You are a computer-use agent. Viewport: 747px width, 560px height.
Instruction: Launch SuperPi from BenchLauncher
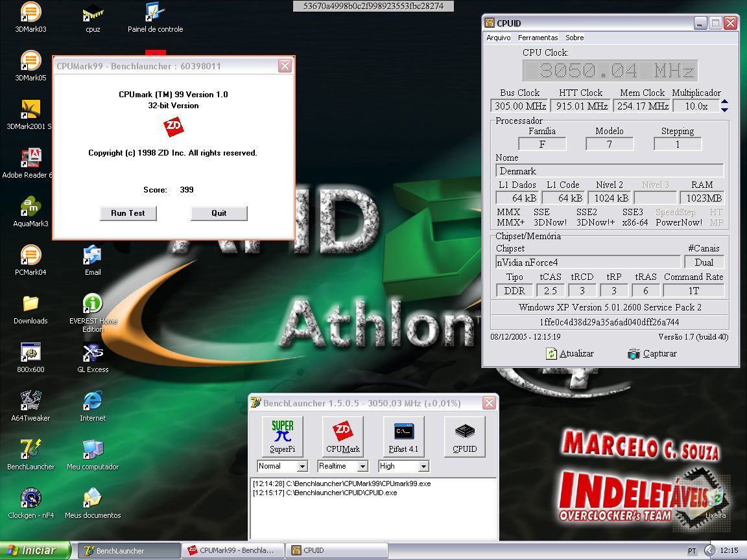click(x=283, y=437)
